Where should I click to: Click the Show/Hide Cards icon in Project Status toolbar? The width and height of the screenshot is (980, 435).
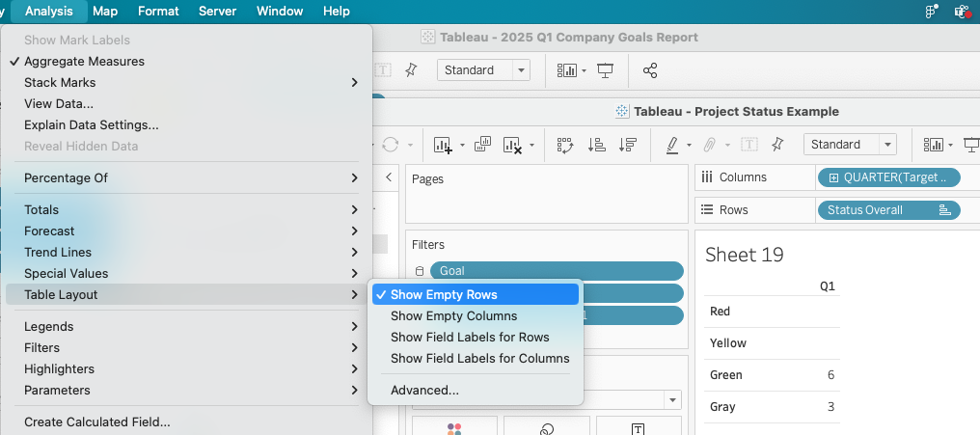(933, 145)
